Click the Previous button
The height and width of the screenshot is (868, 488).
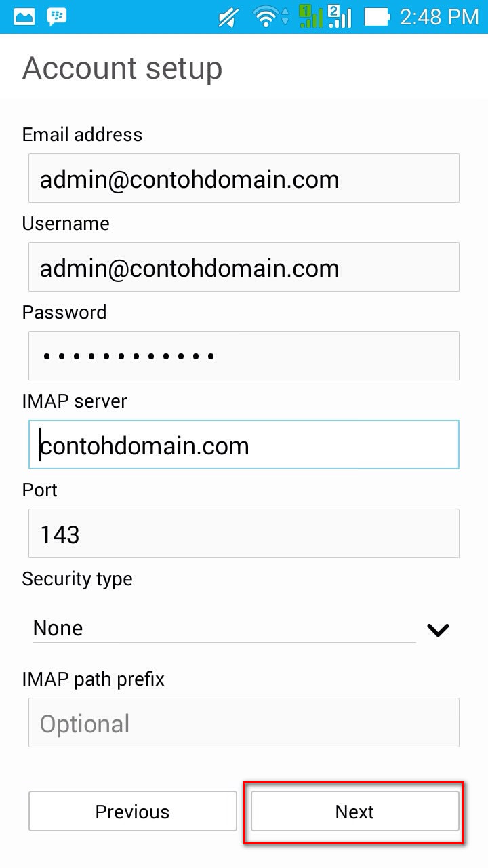(133, 812)
